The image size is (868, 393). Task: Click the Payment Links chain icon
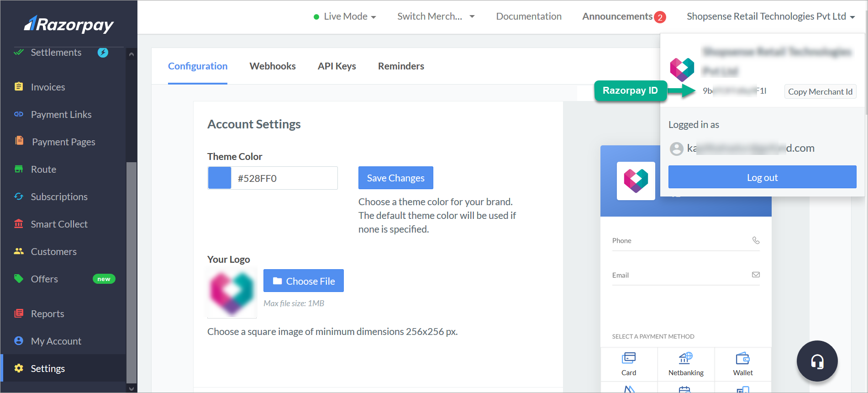(x=19, y=114)
